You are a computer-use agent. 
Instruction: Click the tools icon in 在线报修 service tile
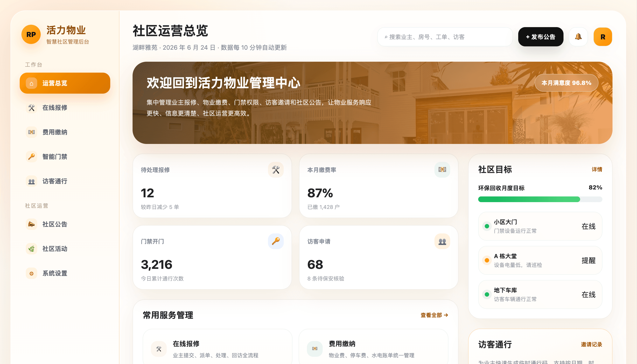[159, 349]
